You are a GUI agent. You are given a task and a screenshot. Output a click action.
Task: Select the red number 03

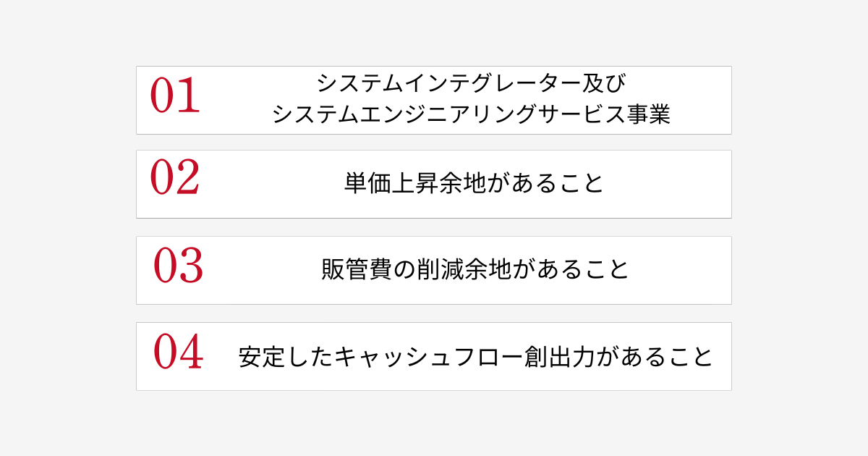(178, 266)
